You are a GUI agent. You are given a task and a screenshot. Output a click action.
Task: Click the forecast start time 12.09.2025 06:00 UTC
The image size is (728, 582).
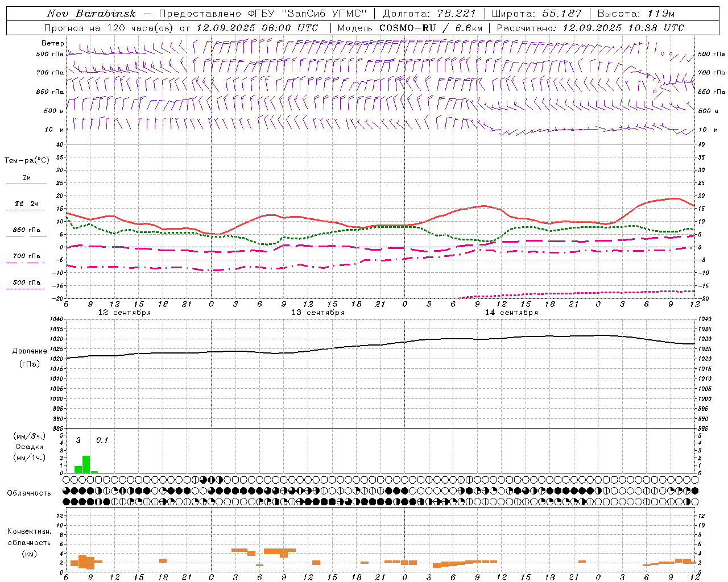coord(257,28)
